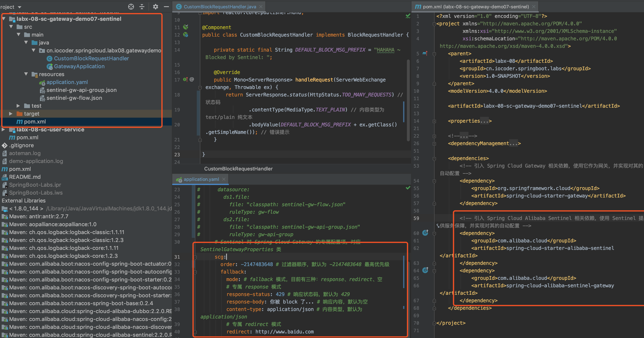Click the implements-method gutter icon on line 17
Image resolution: width=644 pixels, height=338 pixels.
tap(185, 79)
